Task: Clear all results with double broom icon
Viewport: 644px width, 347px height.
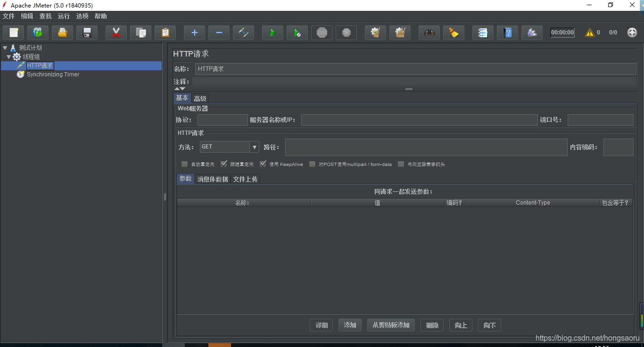Action: click(x=400, y=33)
